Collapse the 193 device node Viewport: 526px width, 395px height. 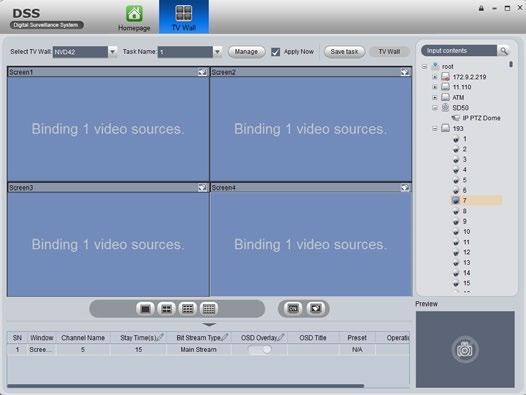[x=435, y=129]
